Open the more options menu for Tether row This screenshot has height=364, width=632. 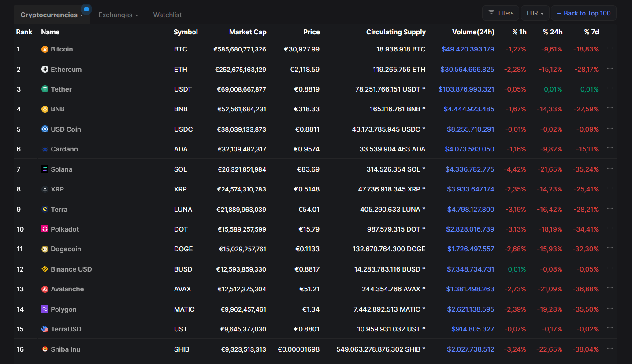[610, 88]
